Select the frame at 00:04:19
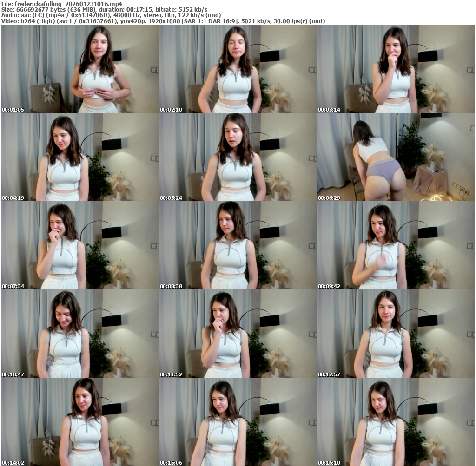The image size is (476, 466). click(80, 157)
